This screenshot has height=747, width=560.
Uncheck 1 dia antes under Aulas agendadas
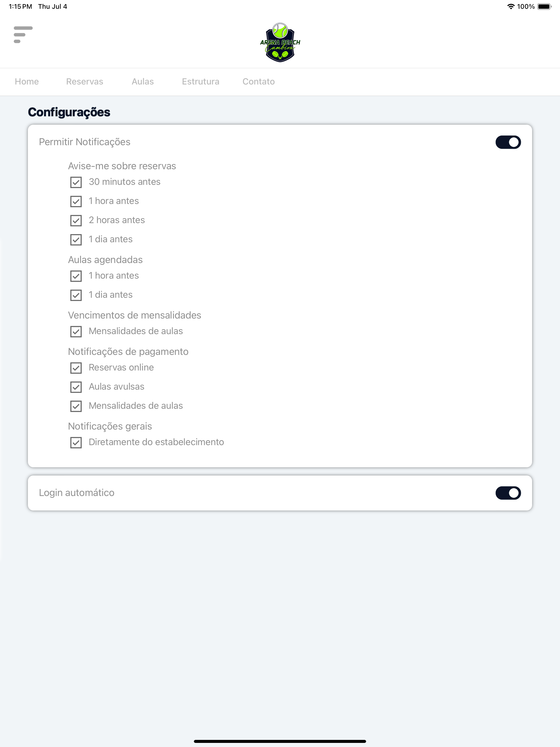(76, 295)
